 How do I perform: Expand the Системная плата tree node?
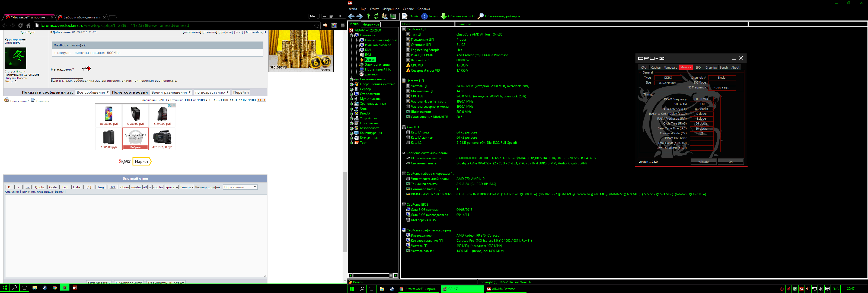click(352, 79)
